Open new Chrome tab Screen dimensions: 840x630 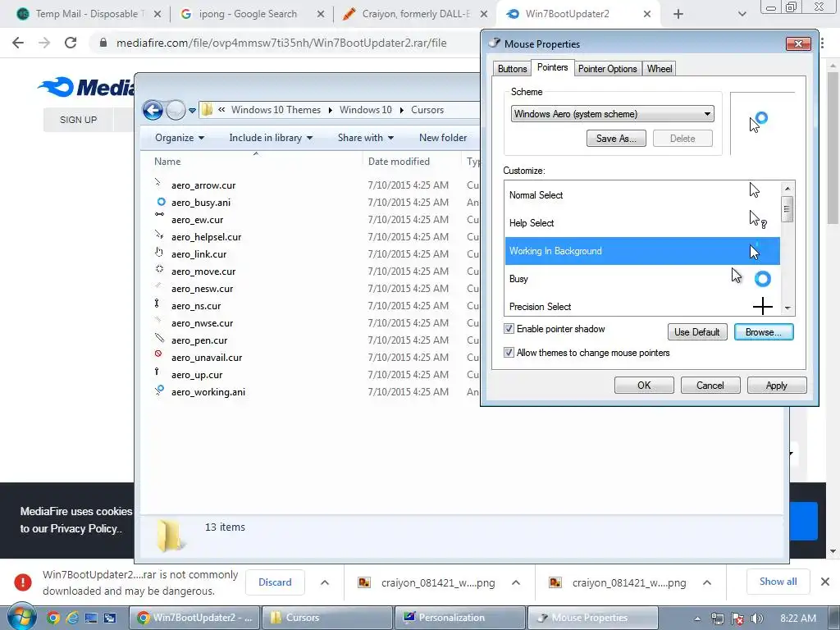[x=678, y=14]
